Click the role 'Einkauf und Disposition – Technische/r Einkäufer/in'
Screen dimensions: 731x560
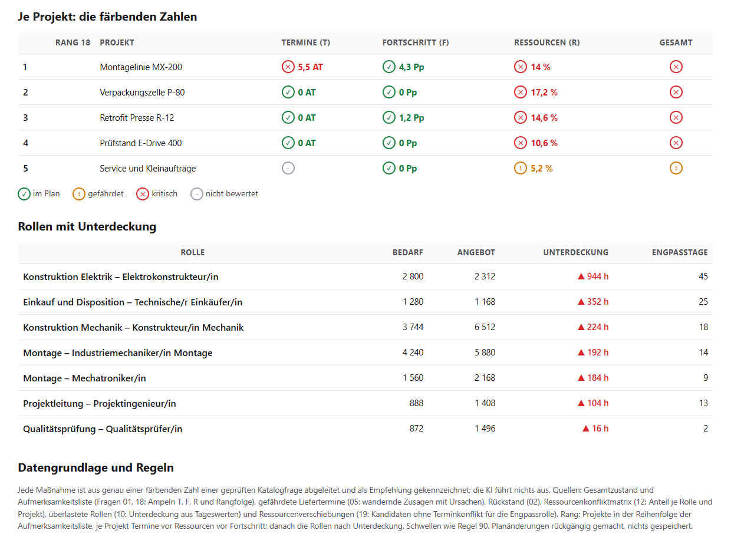point(133,302)
